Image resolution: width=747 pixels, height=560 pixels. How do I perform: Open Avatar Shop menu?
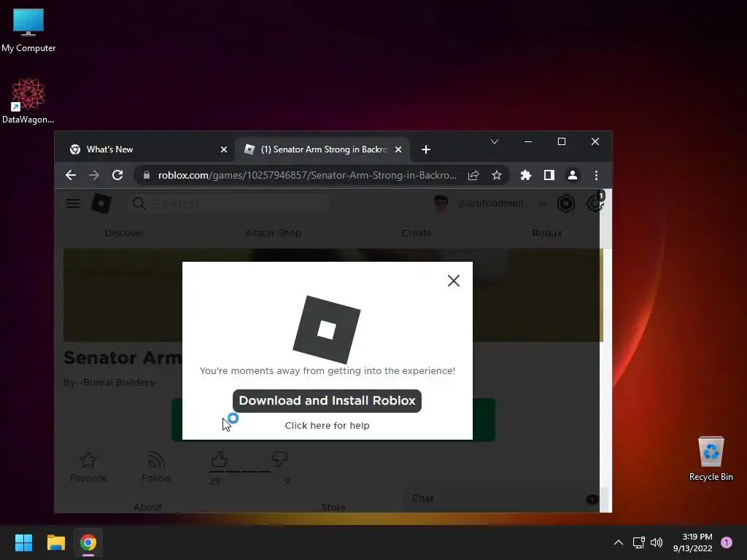tap(273, 233)
